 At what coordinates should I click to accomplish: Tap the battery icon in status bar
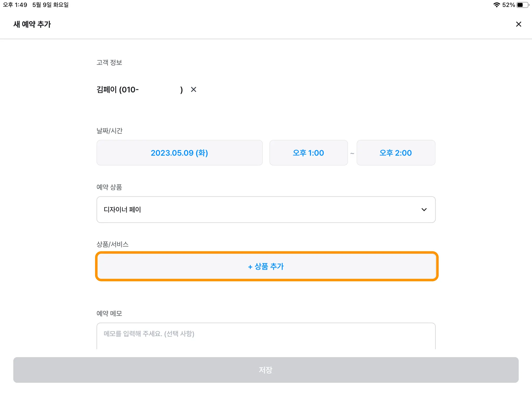point(522,5)
